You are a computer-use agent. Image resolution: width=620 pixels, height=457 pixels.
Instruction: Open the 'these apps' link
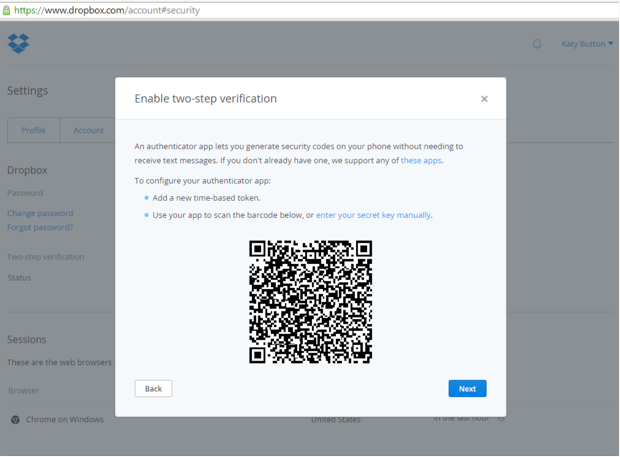421,160
